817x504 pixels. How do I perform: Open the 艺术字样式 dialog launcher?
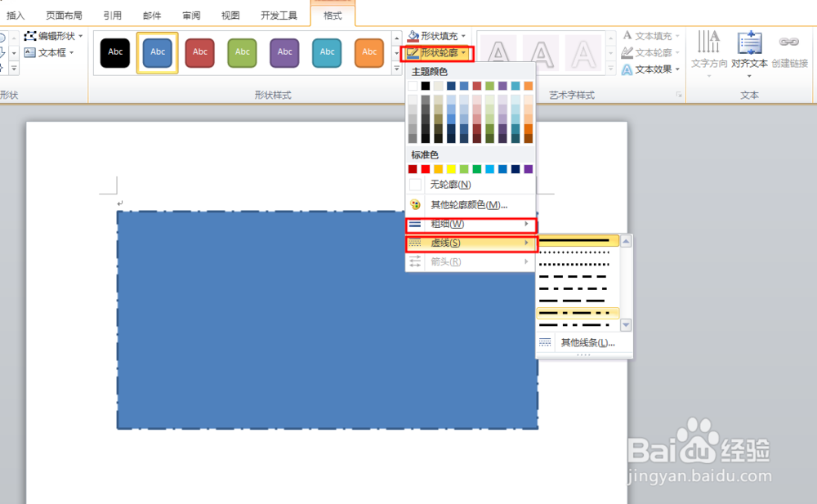tap(679, 95)
